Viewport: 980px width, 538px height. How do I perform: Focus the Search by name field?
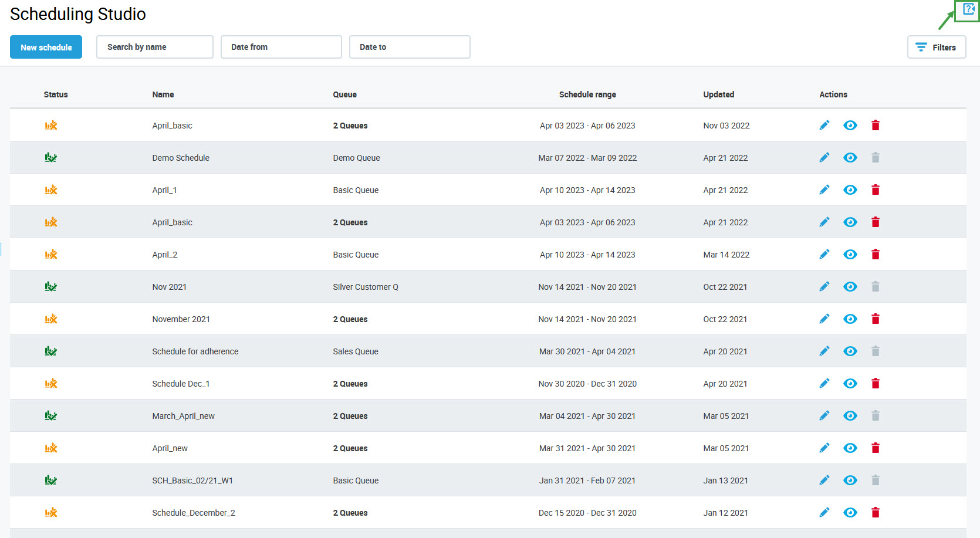(x=155, y=47)
